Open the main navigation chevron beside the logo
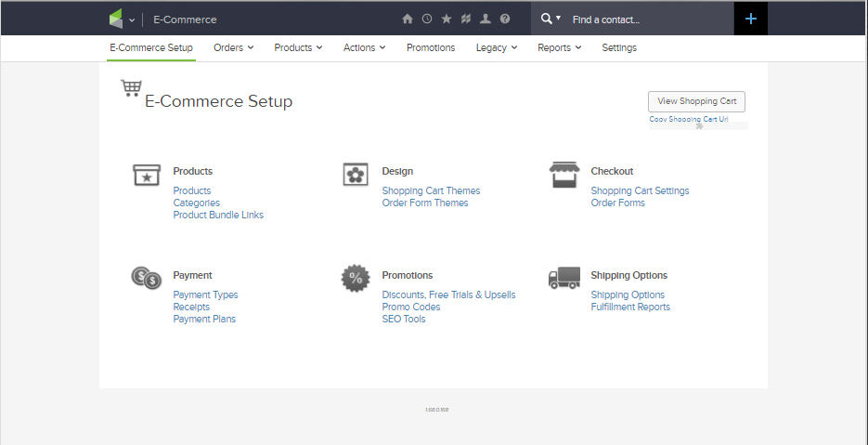Image resolution: width=868 pixels, height=445 pixels. point(132,20)
